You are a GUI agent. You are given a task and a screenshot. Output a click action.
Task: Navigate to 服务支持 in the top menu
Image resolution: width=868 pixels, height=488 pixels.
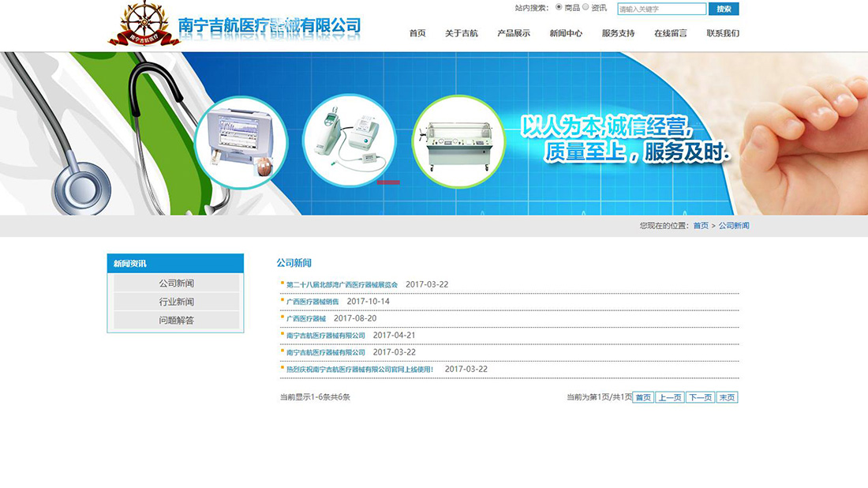pos(618,33)
